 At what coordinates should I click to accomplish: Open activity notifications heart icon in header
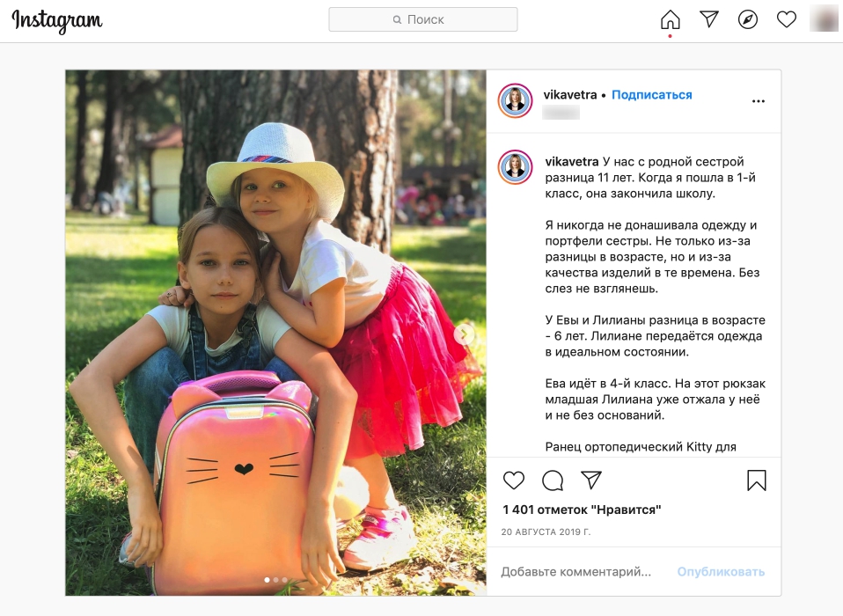pyautogui.click(x=787, y=20)
